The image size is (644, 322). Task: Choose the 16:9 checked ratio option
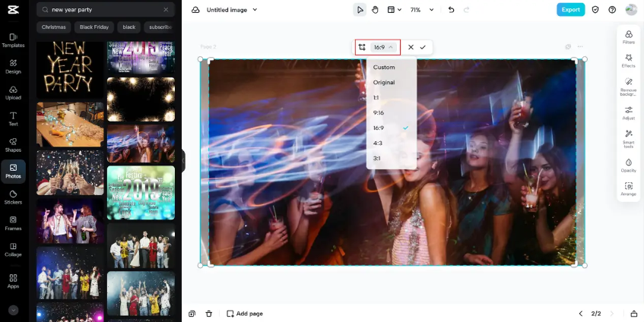point(392,128)
